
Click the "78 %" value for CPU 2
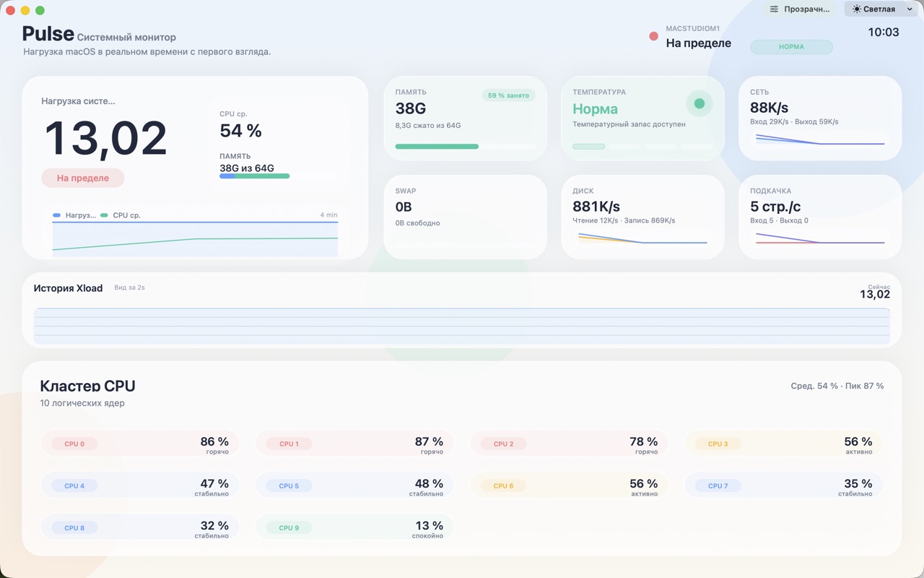(643, 441)
